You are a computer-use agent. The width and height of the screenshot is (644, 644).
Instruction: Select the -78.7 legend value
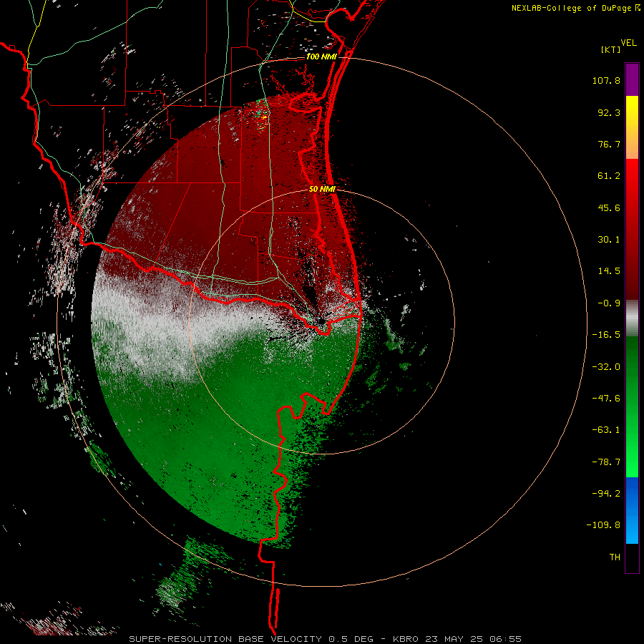point(606,462)
